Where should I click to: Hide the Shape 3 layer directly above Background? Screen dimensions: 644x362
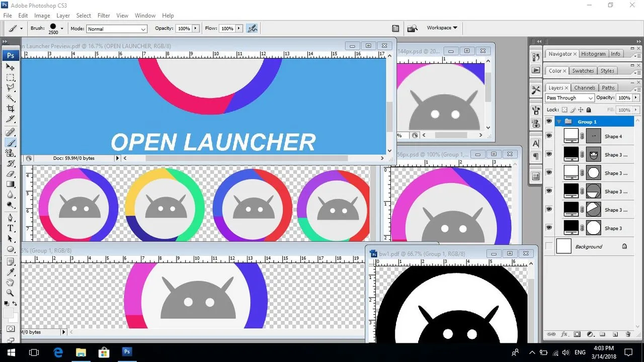[x=549, y=228]
